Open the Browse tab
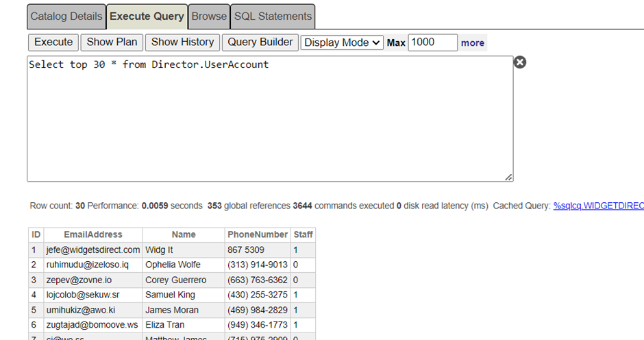Viewport: 644px width, 340px height. [x=209, y=16]
